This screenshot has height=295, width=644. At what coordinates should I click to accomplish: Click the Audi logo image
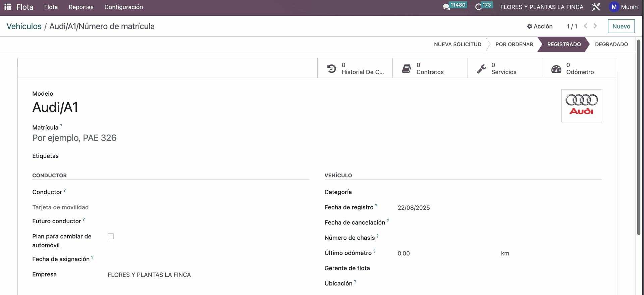click(581, 105)
